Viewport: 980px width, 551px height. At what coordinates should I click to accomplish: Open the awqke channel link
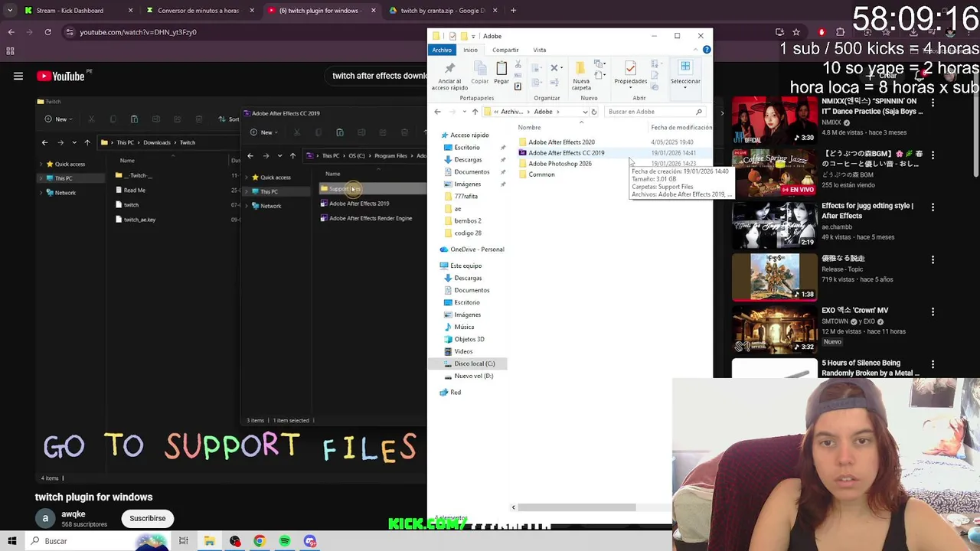point(73,514)
